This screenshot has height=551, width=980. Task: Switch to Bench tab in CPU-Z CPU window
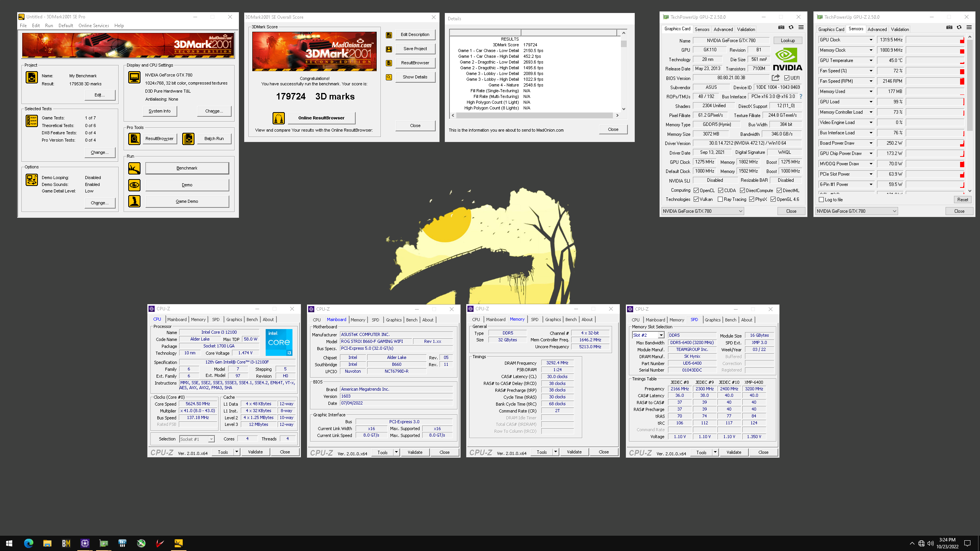252,320
